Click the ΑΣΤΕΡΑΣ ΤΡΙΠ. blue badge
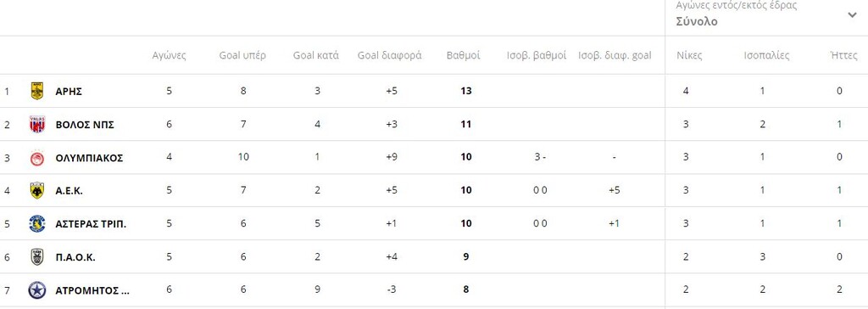 (x=37, y=223)
